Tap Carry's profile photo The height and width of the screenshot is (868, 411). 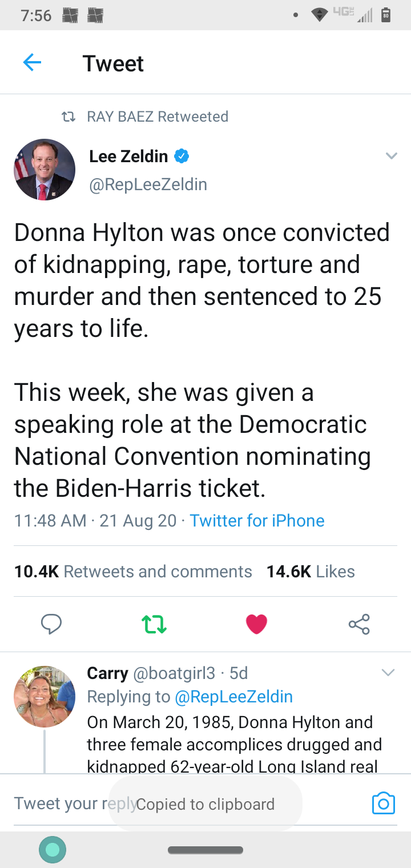45,696
